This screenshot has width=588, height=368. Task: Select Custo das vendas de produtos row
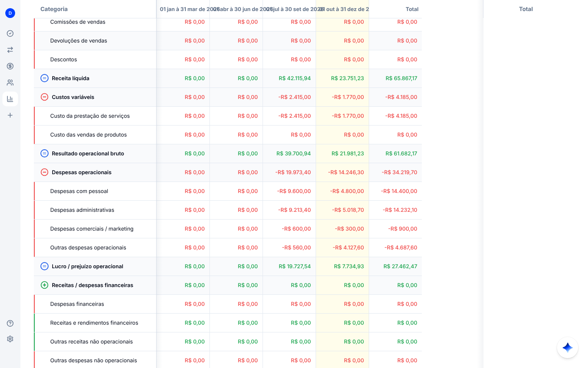point(88,135)
